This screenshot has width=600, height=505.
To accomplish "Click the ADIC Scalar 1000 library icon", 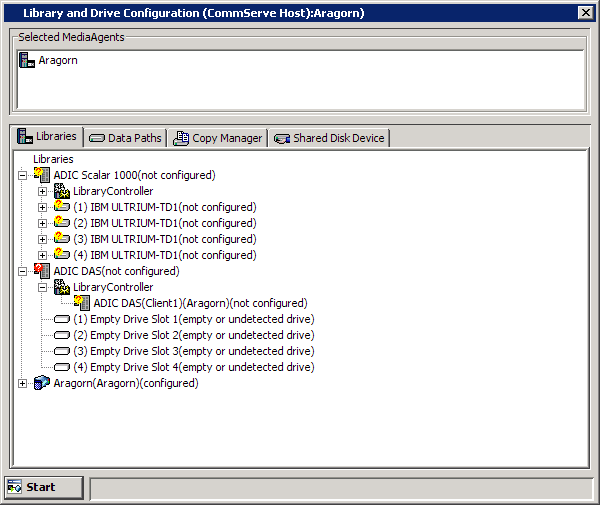I will (x=42, y=175).
